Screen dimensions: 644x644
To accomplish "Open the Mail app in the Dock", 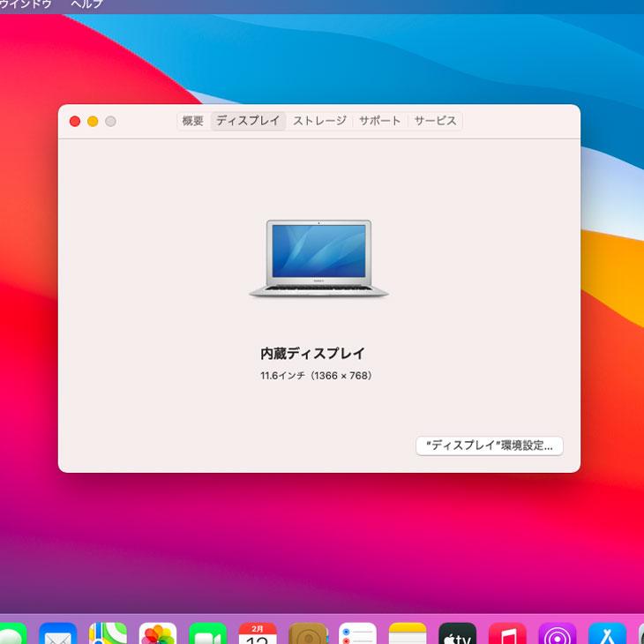I will (x=57, y=633).
